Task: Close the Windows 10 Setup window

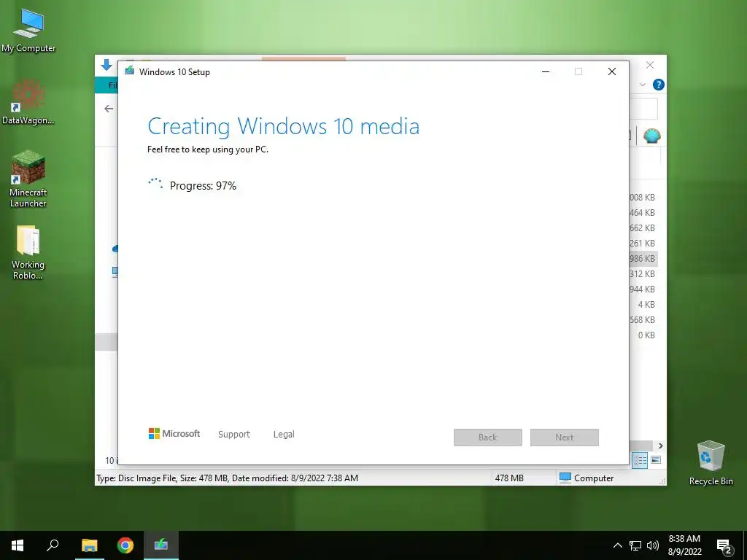Action: (612, 71)
